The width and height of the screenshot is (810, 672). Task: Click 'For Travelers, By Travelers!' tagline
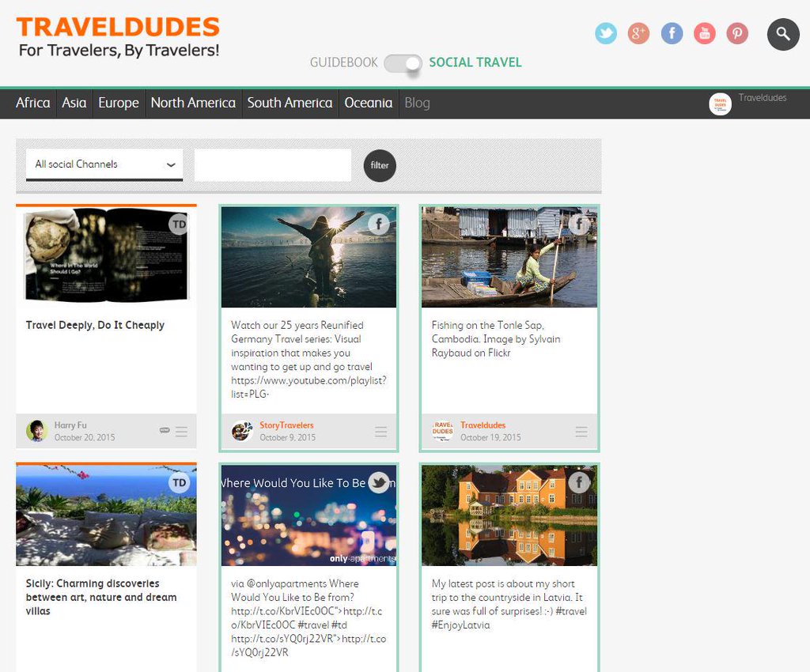coord(119,51)
